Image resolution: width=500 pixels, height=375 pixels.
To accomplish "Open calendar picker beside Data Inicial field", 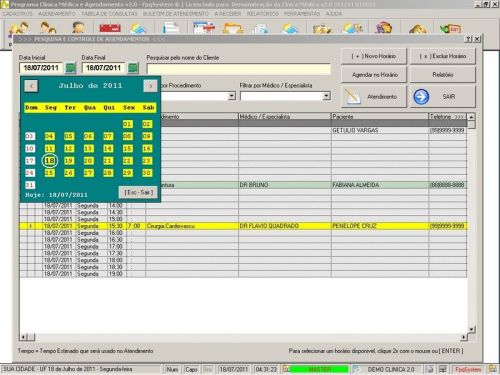I will [70, 68].
